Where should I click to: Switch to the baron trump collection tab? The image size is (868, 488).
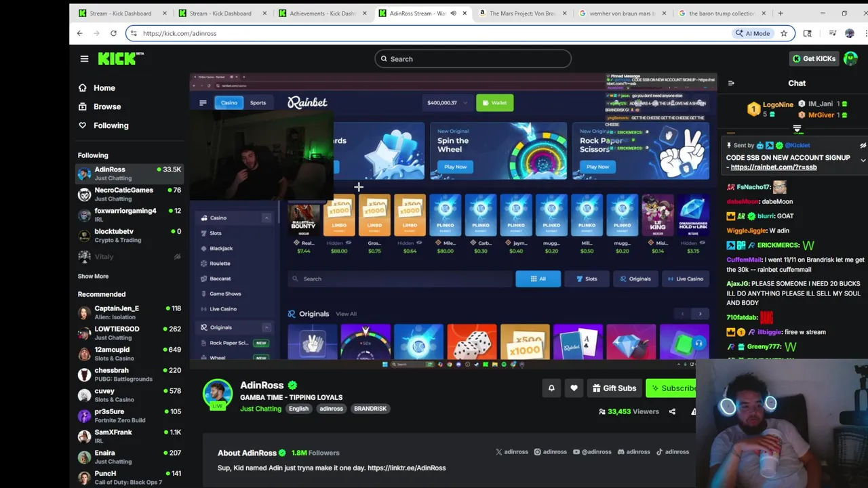click(722, 14)
